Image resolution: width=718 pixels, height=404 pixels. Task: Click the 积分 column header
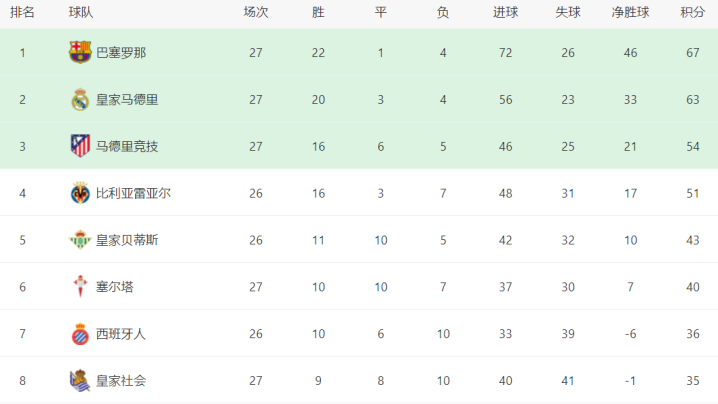pyautogui.click(x=692, y=12)
